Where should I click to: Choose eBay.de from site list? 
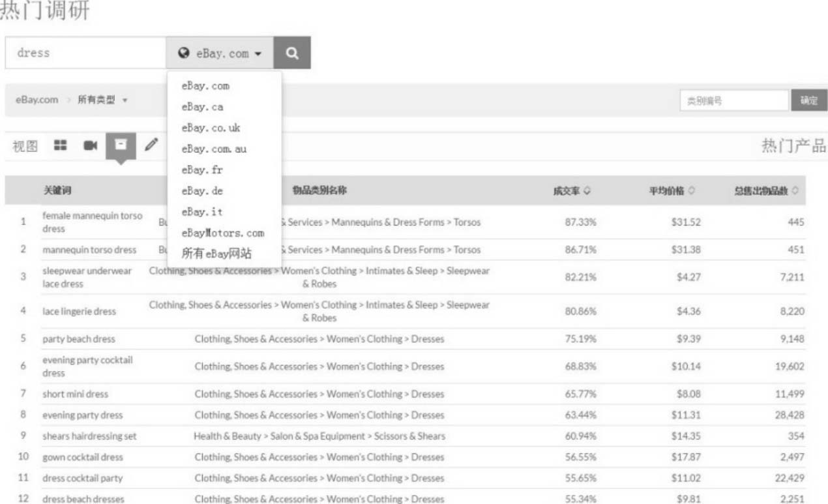(x=202, y=190)
